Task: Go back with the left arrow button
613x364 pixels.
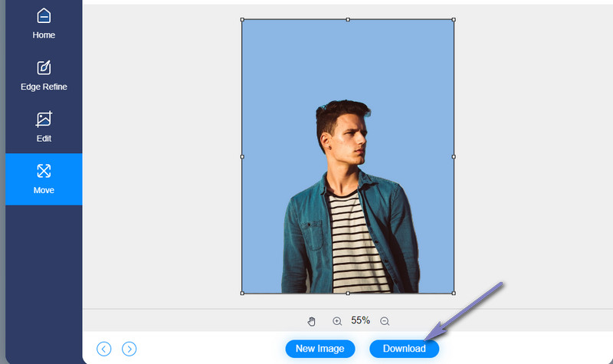Action: pos(104,349)
